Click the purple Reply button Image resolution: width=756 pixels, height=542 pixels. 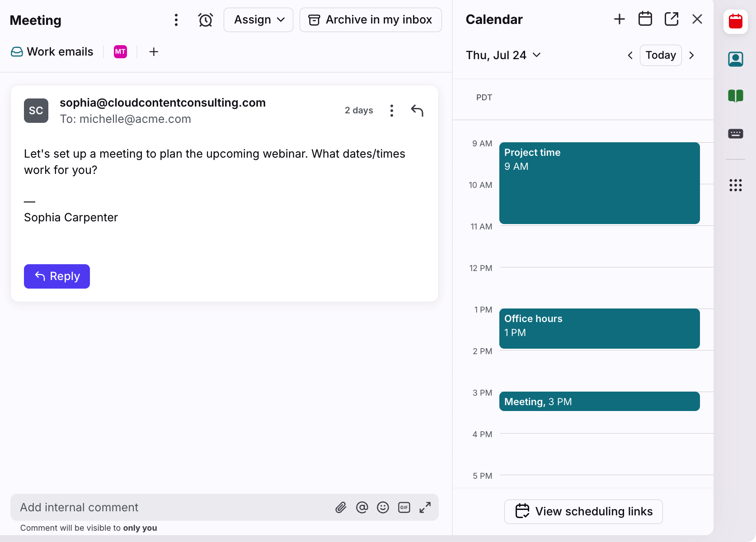point(57,276)
